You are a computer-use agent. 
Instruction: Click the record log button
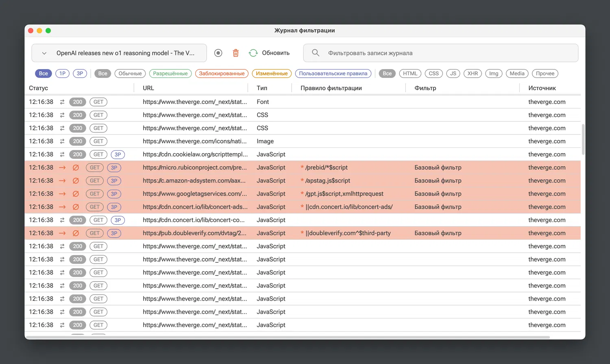218,53
